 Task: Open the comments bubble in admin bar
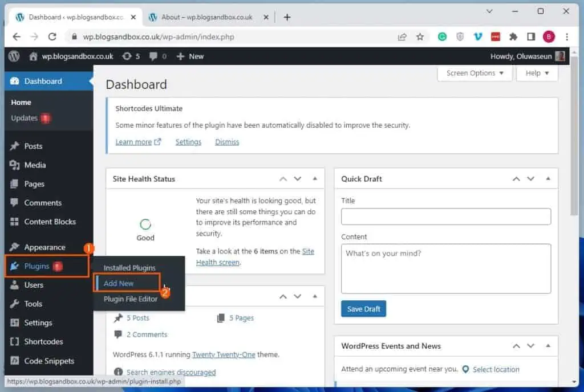(154, 56)
